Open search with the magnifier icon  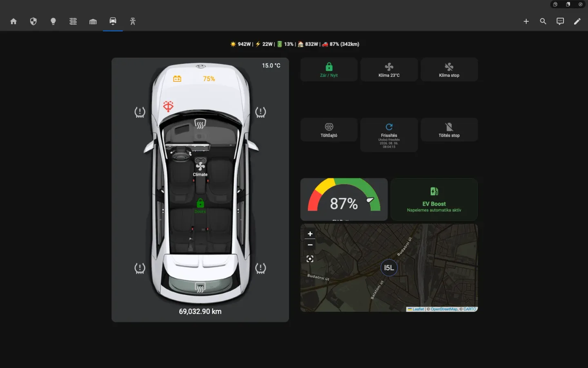click(543, 21)
